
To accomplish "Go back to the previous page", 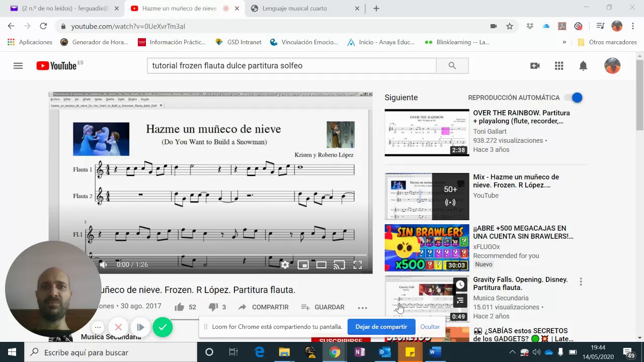I will (x=11, y=26).
